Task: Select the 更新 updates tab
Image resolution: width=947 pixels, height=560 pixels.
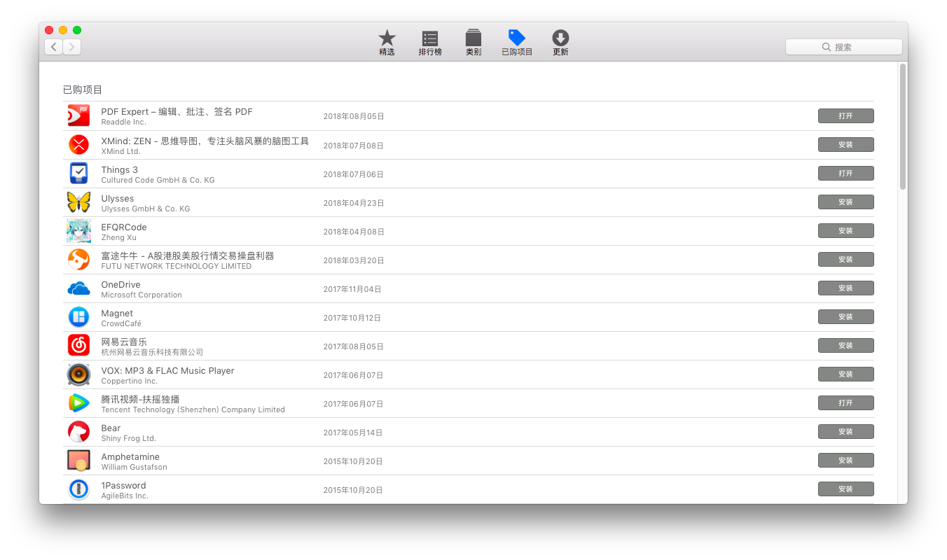Action: pyautogui.click(x=560, y=43)
